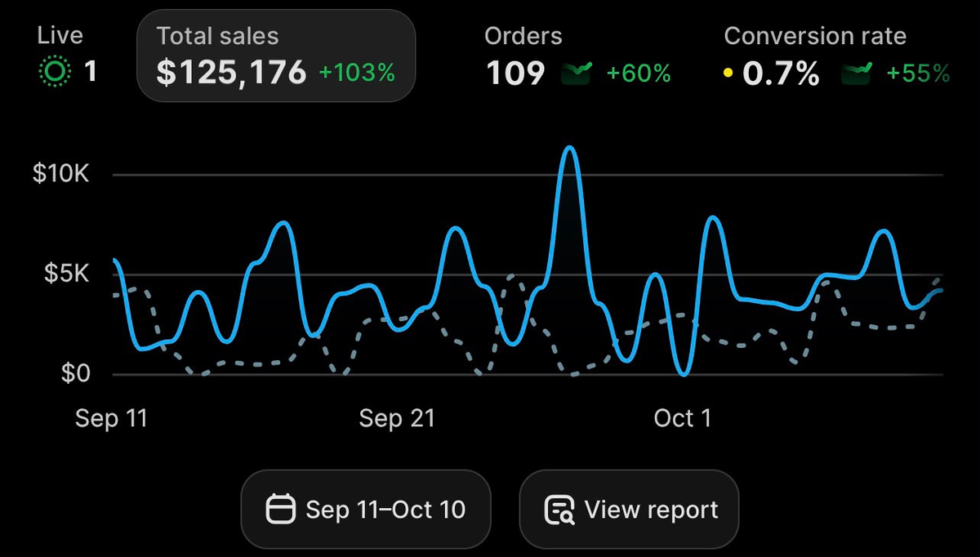Open the Sep 11–Oct 10 date range picker

(366, 510)
